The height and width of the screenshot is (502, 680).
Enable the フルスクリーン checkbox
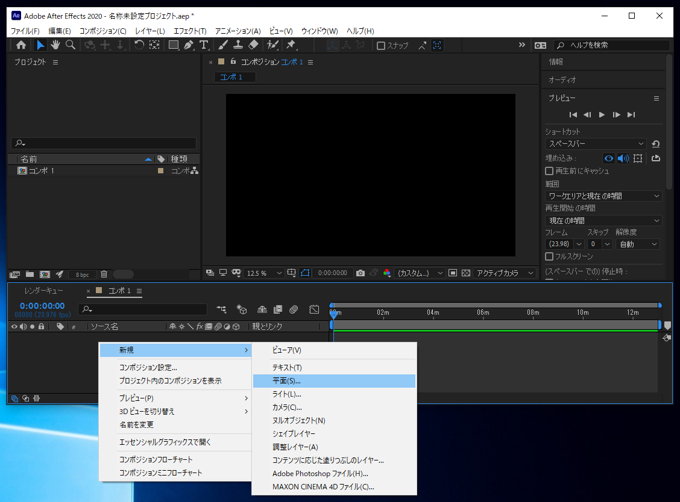point(549,256)
